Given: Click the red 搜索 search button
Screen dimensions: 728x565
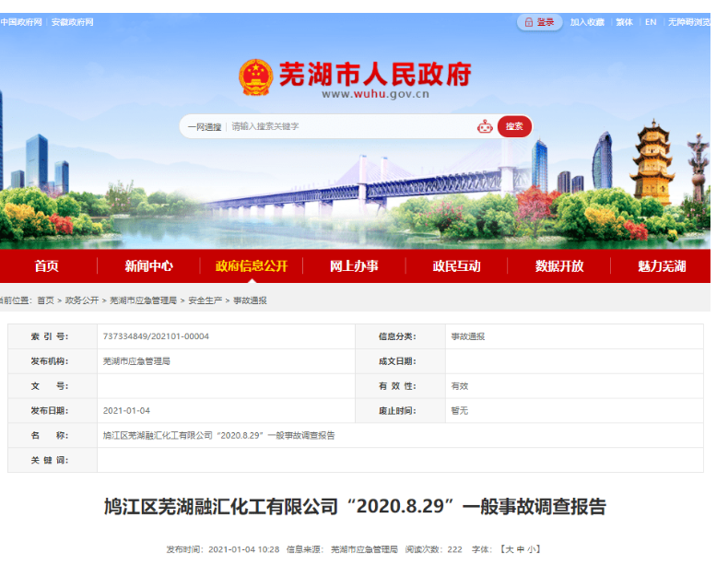Looking at the screenshot, I should 514,126.
